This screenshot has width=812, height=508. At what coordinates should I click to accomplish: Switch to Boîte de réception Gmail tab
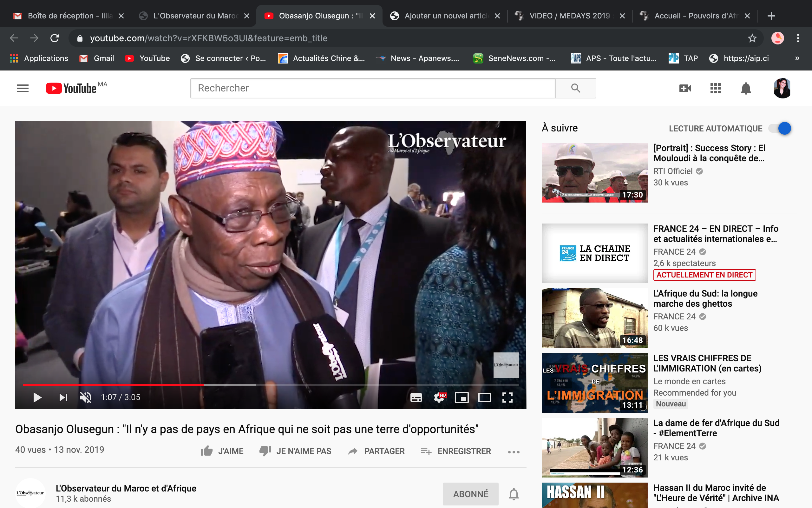69,16
